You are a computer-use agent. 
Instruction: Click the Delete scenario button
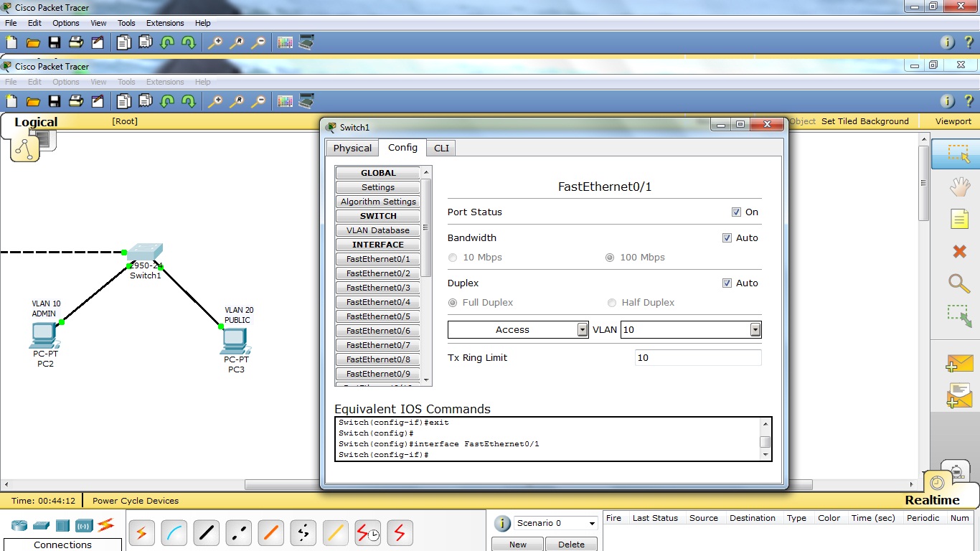click(x=571, y=544)
